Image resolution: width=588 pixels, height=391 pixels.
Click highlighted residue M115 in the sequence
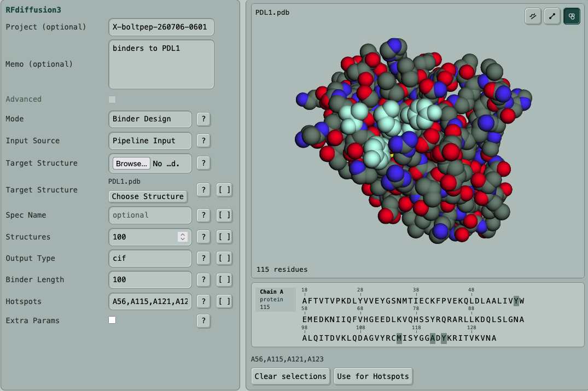pyautogui.click(x=399, y=338)
